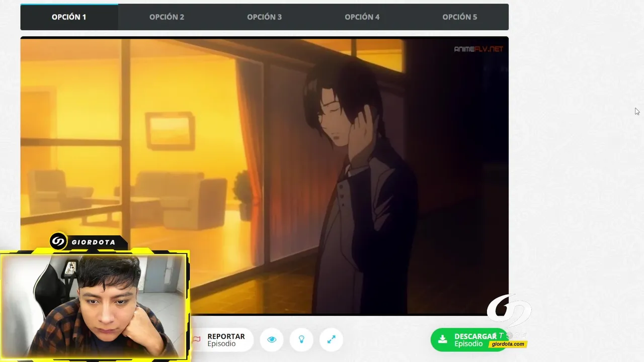Open the OPCIÓN 3 tab
Viewport: 644px width, 362px height.
tap(264, 17)
